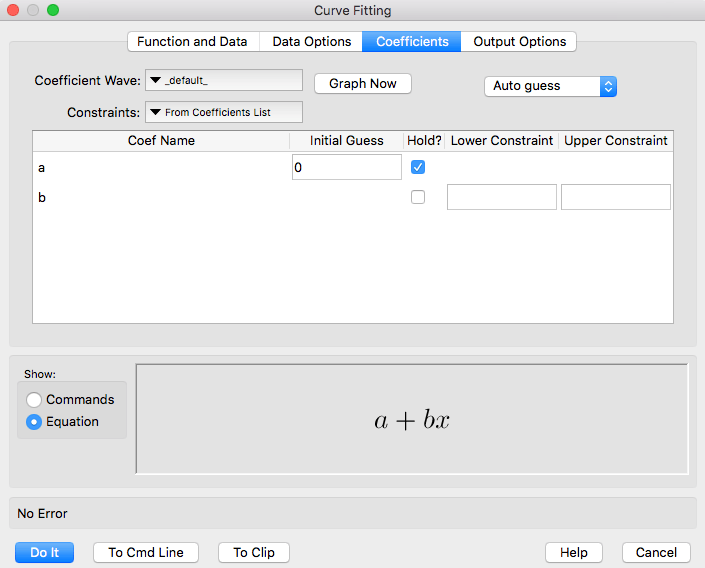705x568 pixels.
Task: Click the To Cmd Line button
Action: tap(145, 552)
